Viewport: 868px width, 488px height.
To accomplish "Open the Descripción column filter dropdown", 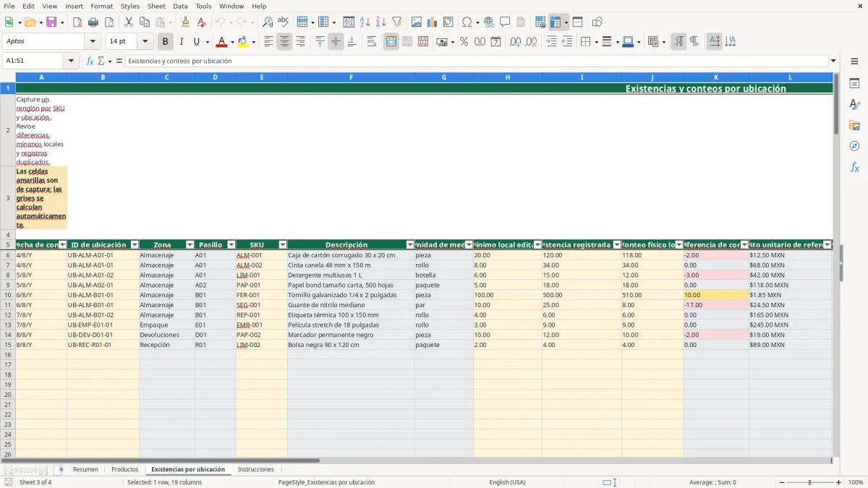I will [x=410, y=245].
